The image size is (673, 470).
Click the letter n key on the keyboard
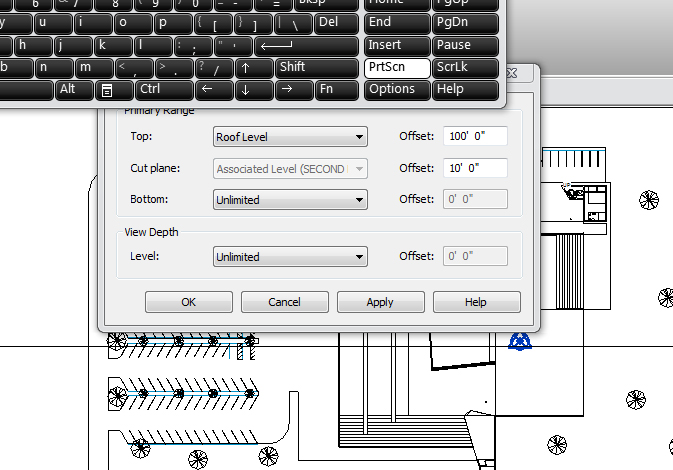(55, 68)
